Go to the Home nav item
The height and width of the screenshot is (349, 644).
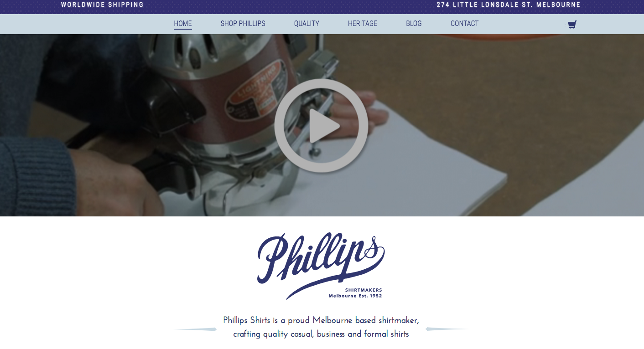point(183,23)
